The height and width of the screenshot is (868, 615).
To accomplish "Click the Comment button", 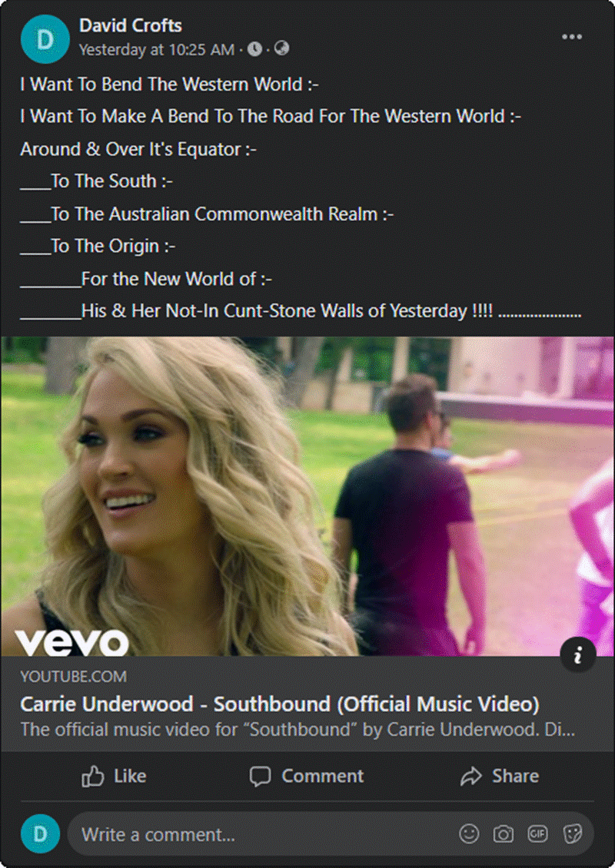I will (307, 776).
